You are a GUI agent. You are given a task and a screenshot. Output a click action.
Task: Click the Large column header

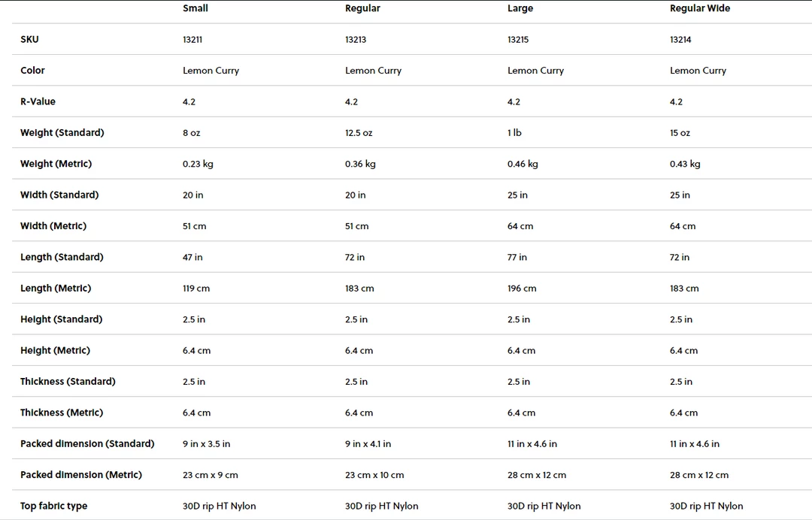point(520,8)
